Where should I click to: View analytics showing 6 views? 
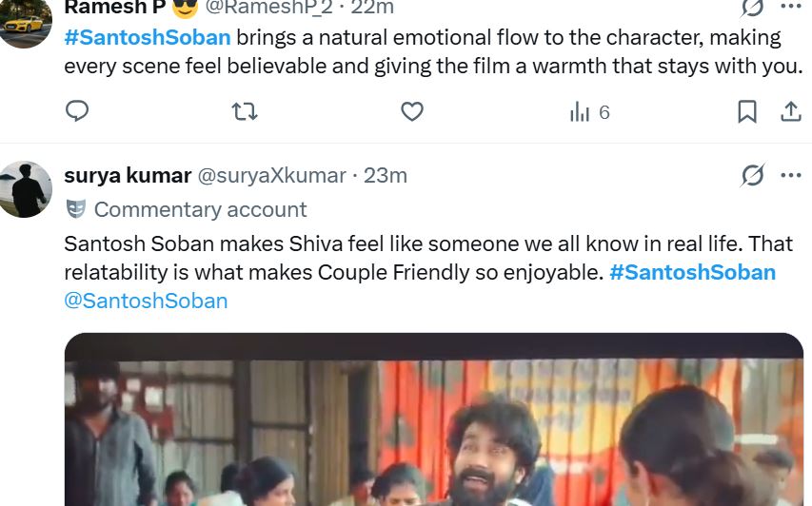click(x=589, y=112)
